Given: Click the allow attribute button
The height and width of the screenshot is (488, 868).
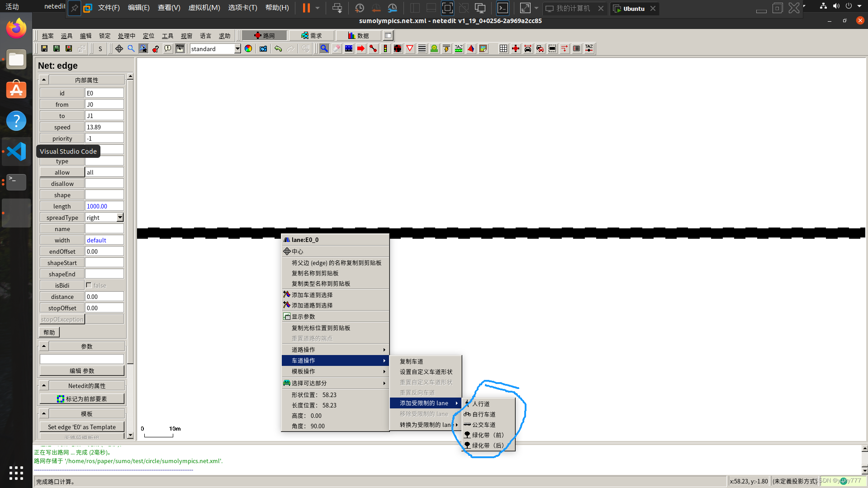Looking at the screenshot, I should point(62,172).
